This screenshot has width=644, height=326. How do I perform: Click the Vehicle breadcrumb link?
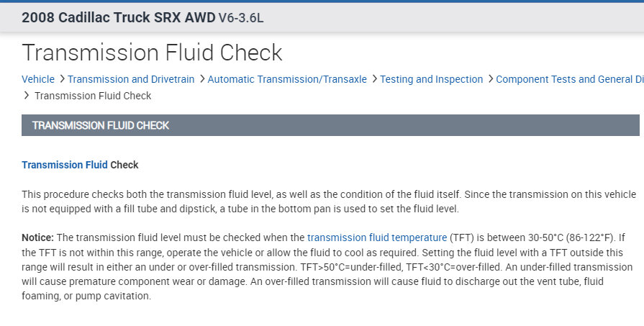coord(38,79)
